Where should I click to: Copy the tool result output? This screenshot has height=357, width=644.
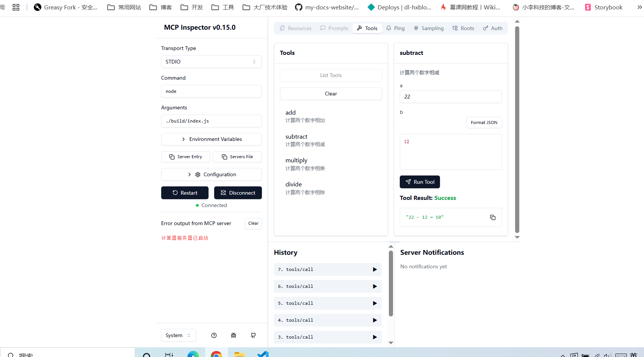click(x=493, y=218)
